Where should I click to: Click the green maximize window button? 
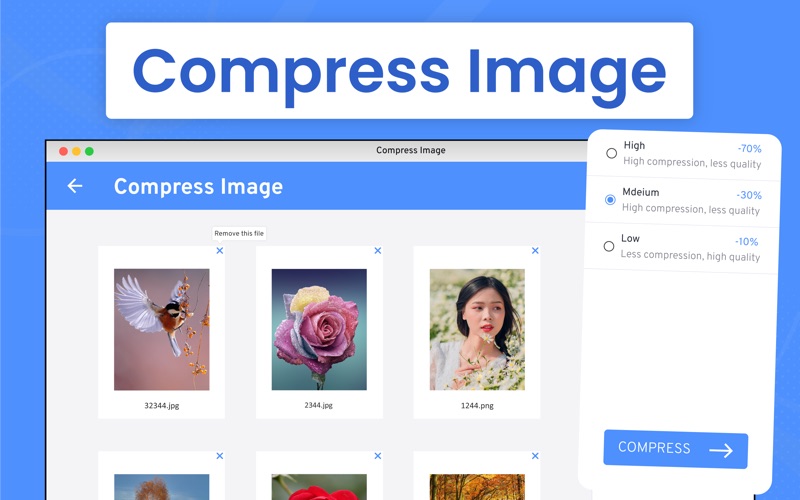click(89, 151)
